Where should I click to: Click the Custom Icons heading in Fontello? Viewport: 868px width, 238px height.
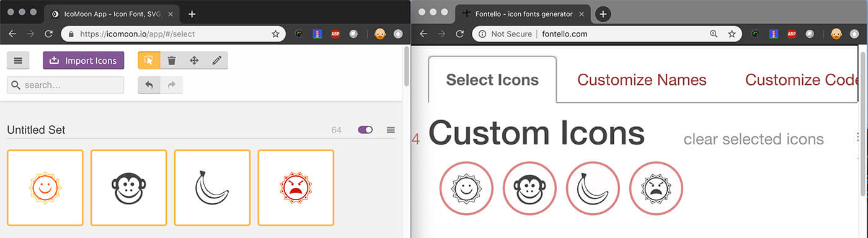(x=536, y=134)
